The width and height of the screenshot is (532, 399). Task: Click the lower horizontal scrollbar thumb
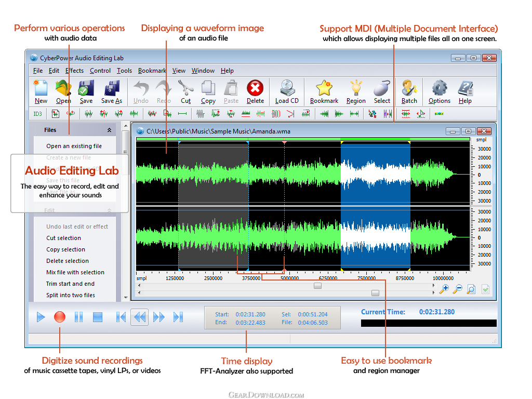point(375,293)
